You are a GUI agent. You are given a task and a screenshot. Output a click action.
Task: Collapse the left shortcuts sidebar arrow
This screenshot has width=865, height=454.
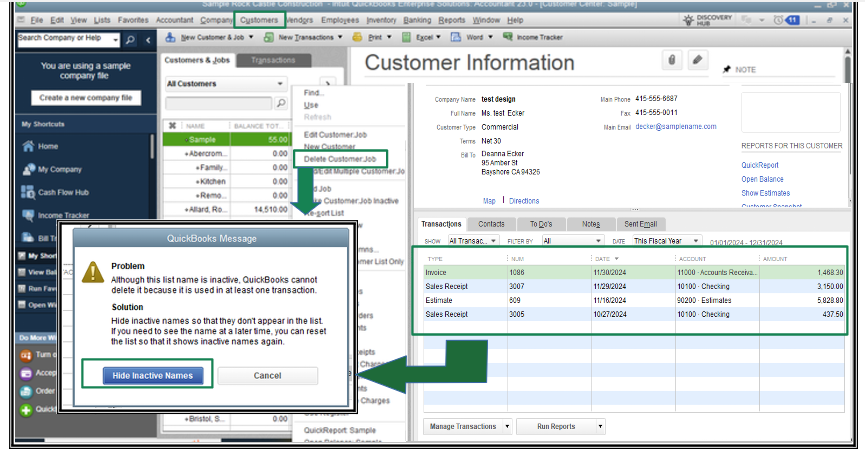[x=149, y=39]
